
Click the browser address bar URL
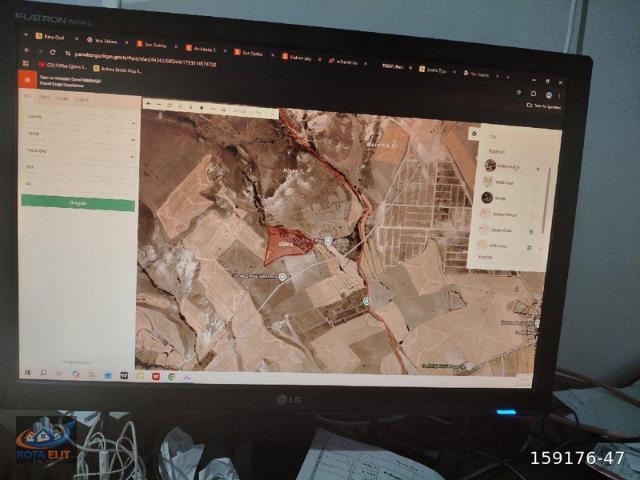click(146, 58)
